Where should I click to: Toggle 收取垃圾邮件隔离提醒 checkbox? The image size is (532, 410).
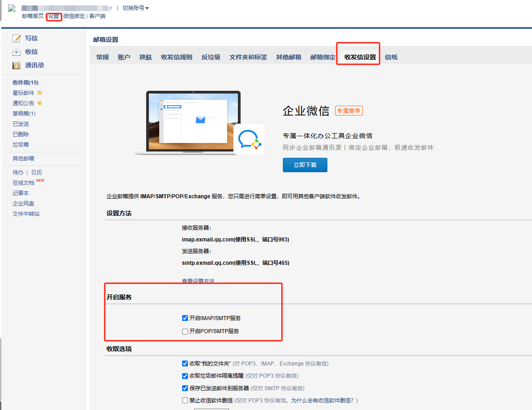tap(185, 376)
